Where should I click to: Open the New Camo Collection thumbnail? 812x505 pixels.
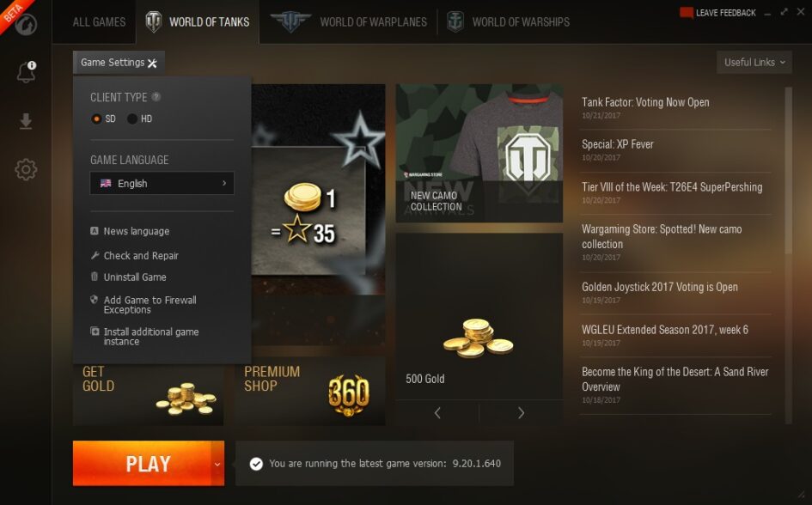coord(479,153)
